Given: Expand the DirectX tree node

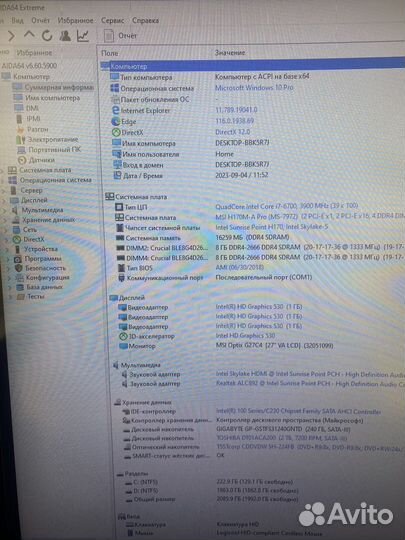Looking at the screenshot, I should tap(7, 239).
